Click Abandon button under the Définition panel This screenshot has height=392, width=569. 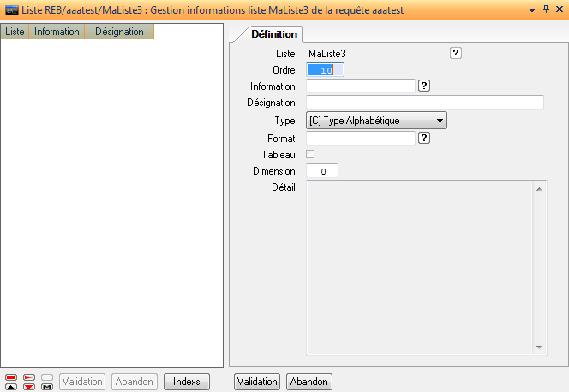309,382
